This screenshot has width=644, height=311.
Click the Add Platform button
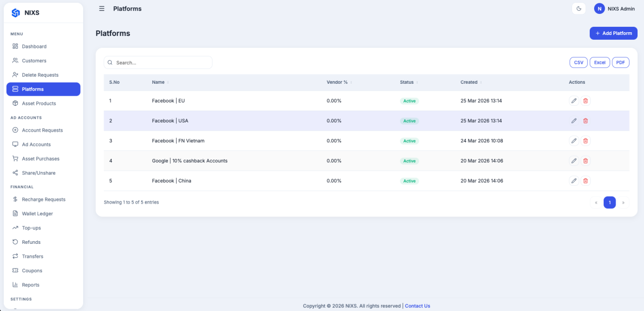point(613,33)
